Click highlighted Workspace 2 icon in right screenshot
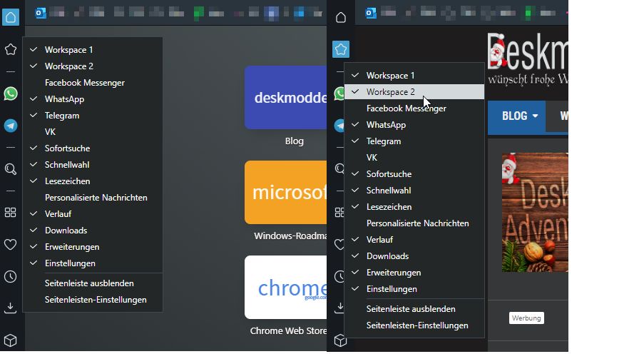The image size is (644, 354). (x=340, y=49)
